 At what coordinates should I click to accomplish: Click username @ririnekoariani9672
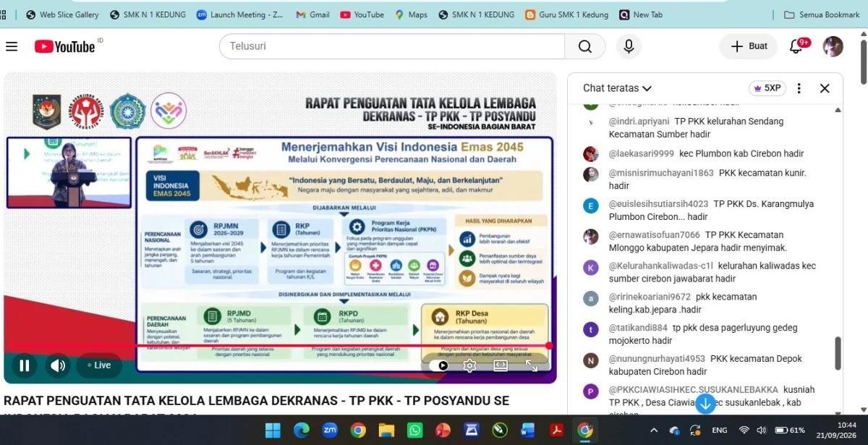click(x=650, y=297)
